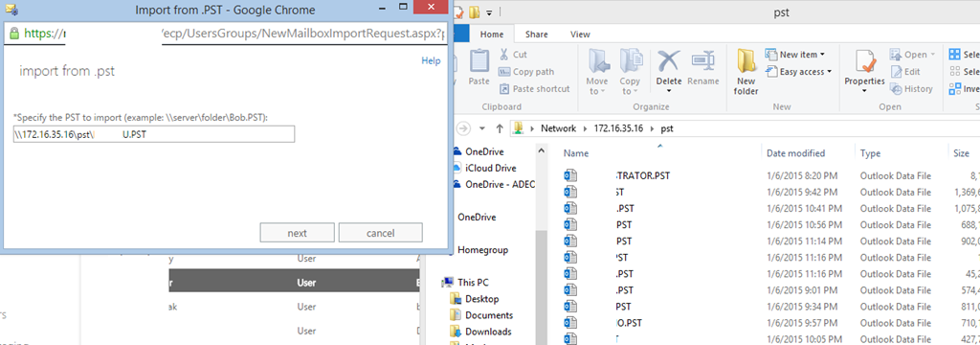Select the file modified 1/6/2015 9:42 PM
The width and height of the screenshot is (980, 345).
769,193
